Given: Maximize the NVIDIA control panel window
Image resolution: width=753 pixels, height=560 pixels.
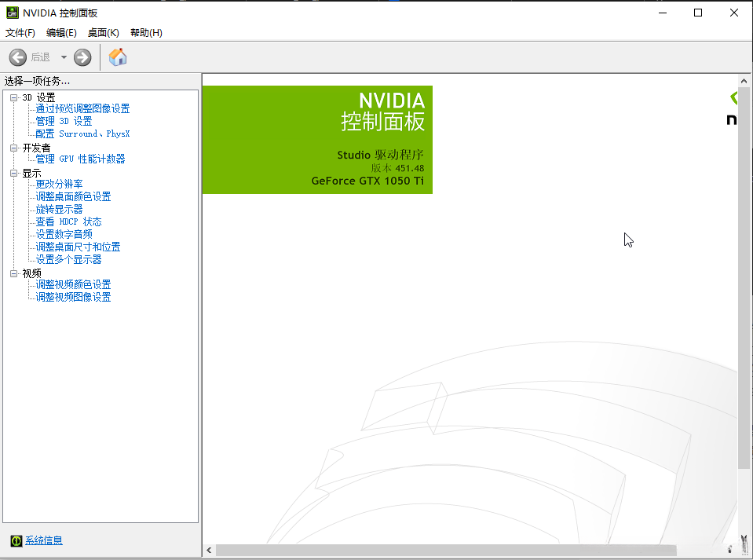Looking at the screenshot, I should coord(698,13).
